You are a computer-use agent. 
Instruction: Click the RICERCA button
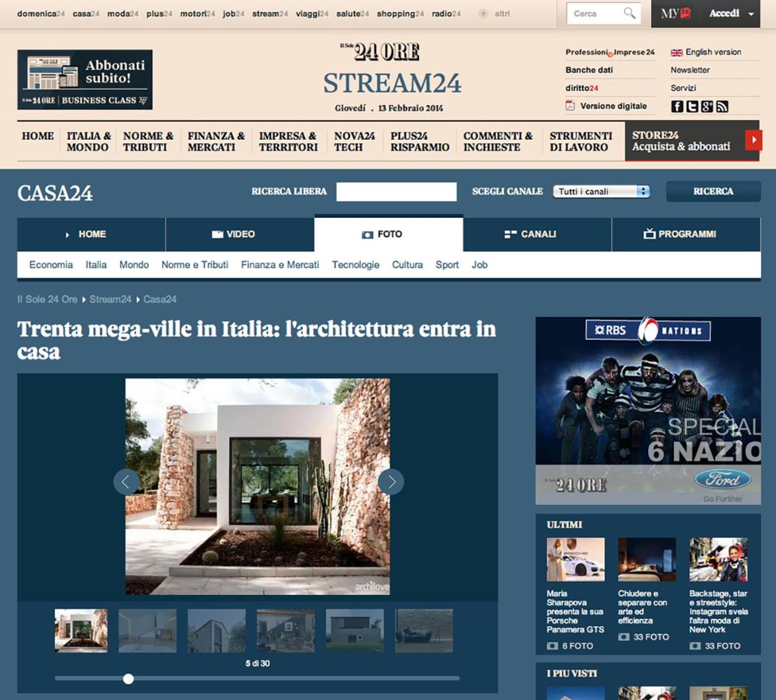click(x=713, y=192)
